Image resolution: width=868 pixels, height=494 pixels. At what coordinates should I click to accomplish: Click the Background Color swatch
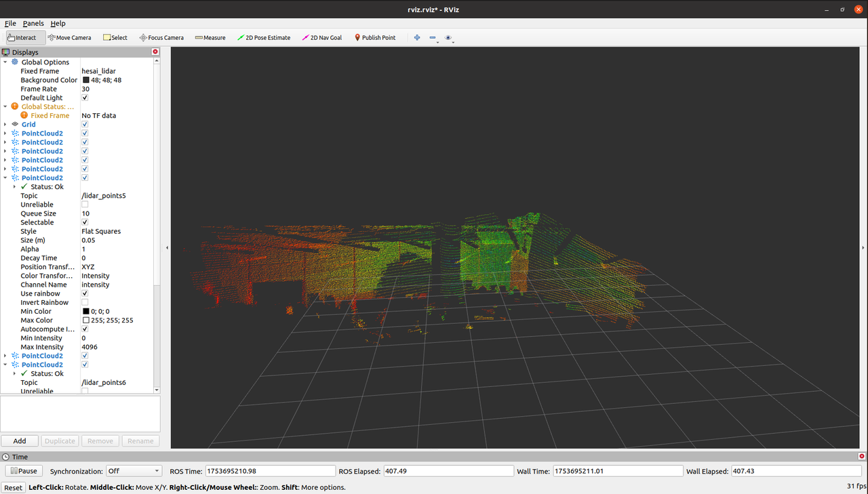(x=86, y=80)
